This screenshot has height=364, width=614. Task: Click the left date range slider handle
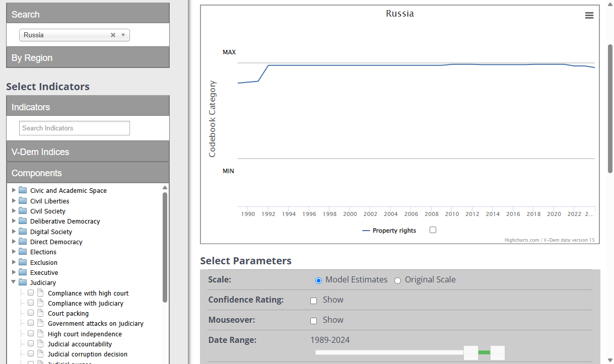(x=471, y=352)
